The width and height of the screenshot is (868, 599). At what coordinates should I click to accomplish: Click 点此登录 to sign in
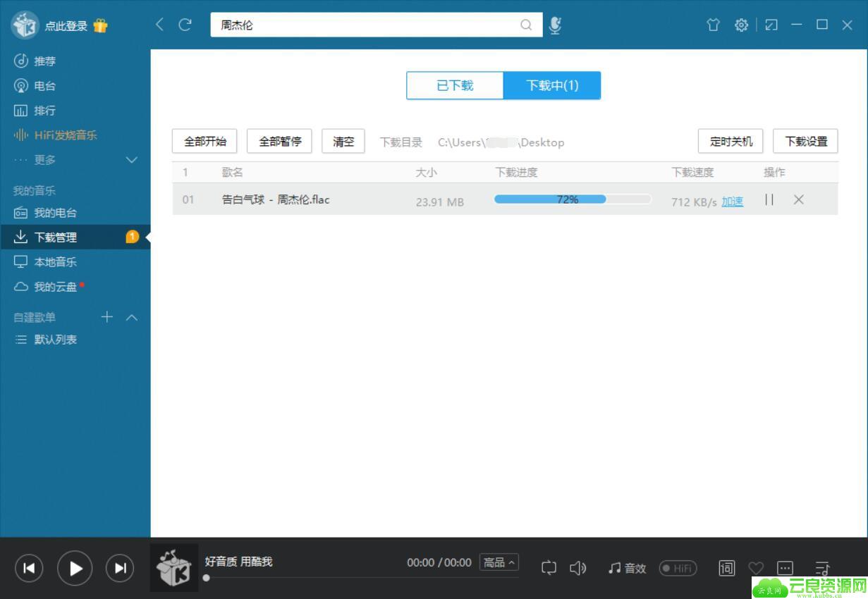point(66,26)
